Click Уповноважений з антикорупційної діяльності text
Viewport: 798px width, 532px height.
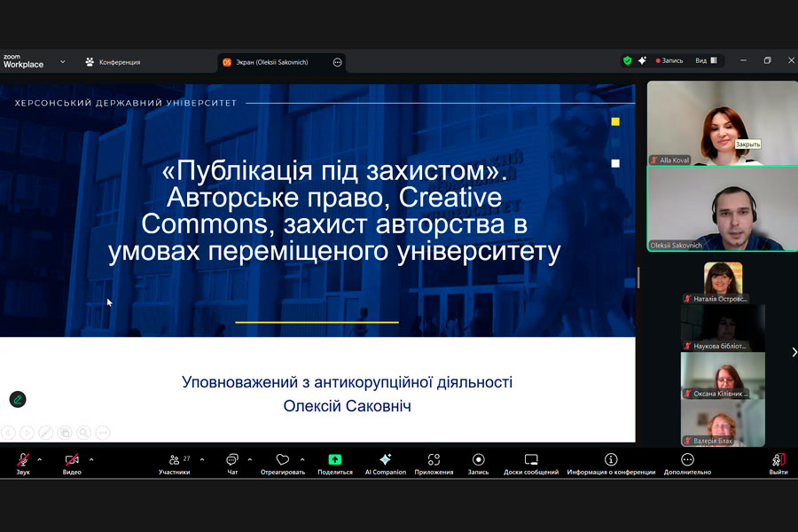coord(347,382)
